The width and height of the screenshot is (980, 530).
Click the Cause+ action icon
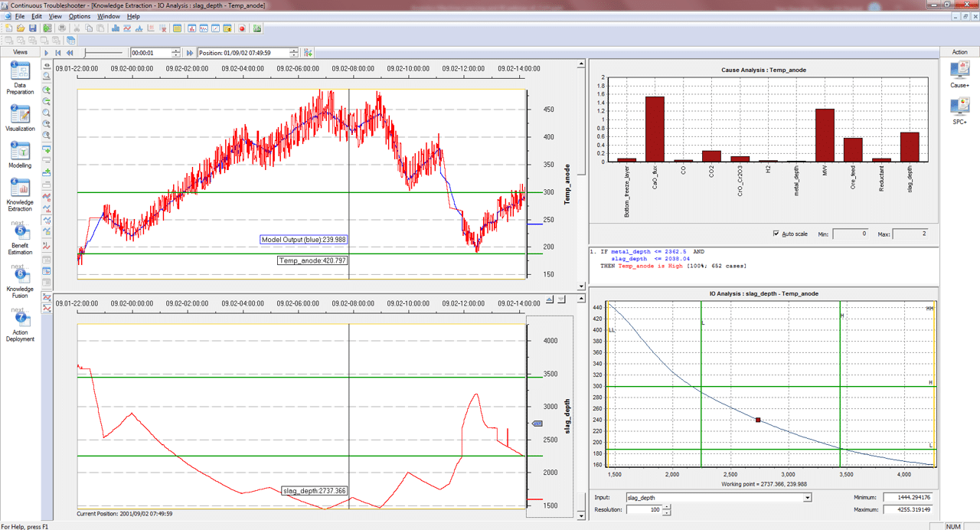[x=959, y=70]
